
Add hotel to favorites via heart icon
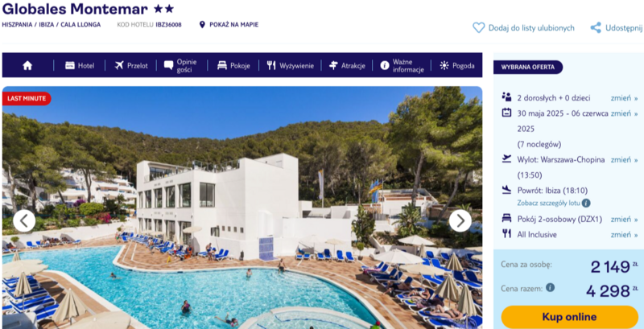478,28
